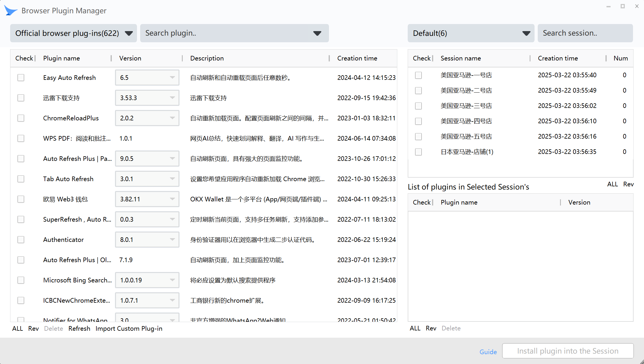Expand the 3.82.11 version dropdown

[147, 199]
